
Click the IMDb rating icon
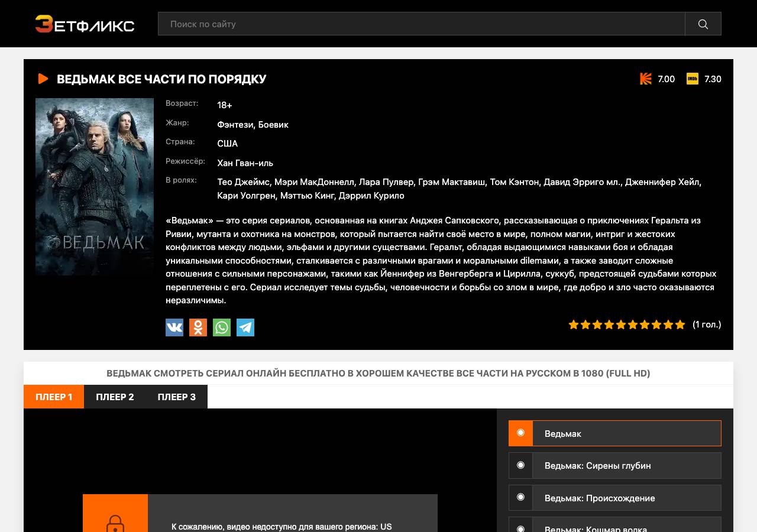(x=693, y=79)
